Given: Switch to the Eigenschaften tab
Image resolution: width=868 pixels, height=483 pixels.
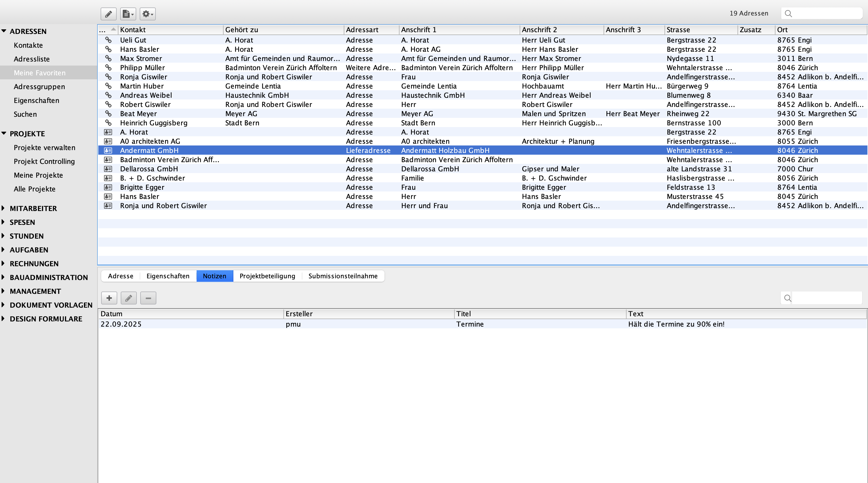Looking at the screenshot, I should [168, 276].
